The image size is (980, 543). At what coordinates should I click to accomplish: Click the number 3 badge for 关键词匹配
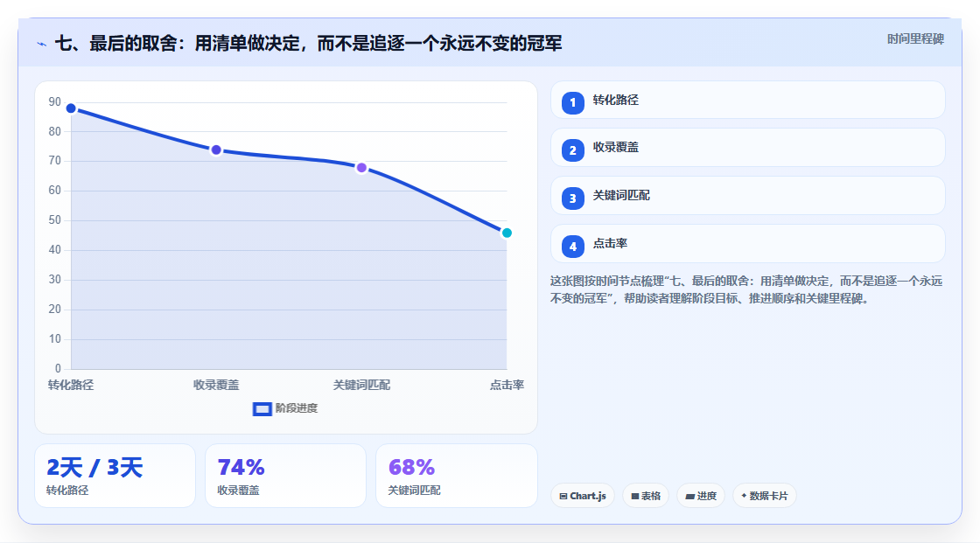point(572,198)
